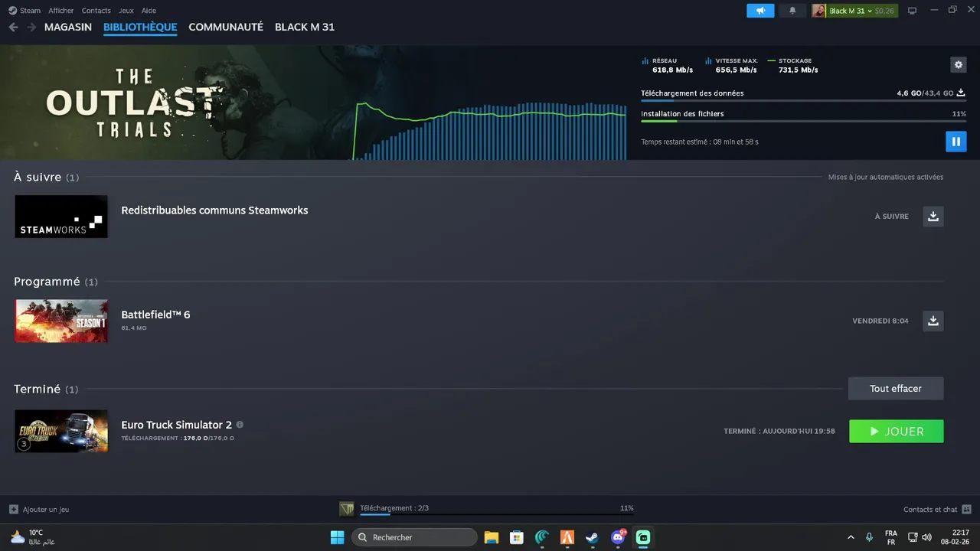Click the Tout effacer button
Viewport: 980px width, 551px height.
click(x=896, y=389)
